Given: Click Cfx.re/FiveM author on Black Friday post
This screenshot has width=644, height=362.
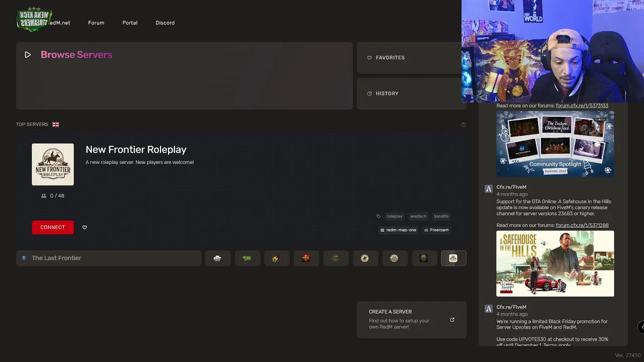Looking at the screenshot, I should [511, 307].
